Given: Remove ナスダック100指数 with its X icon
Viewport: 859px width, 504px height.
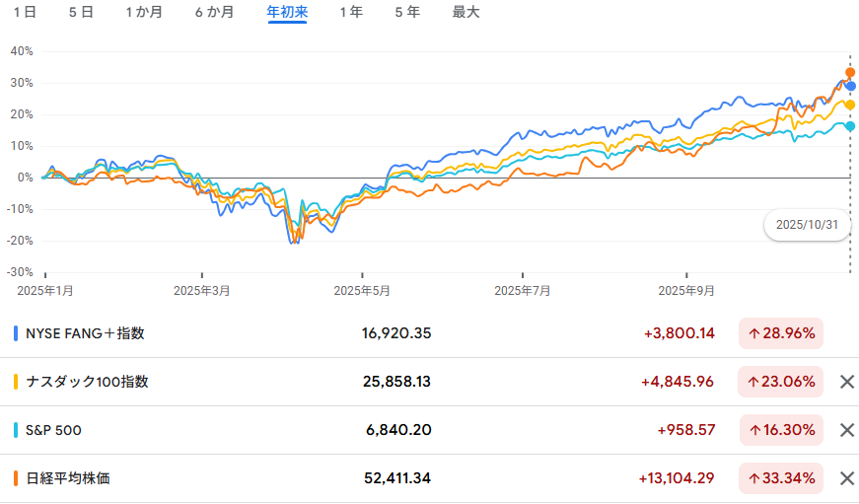Looking at the screenshot, I should coord(845,382).
